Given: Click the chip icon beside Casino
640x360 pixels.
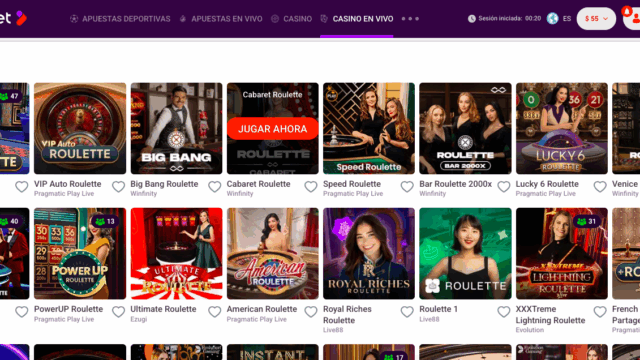Looking at the screenshot, I should (x=275, y=19).
